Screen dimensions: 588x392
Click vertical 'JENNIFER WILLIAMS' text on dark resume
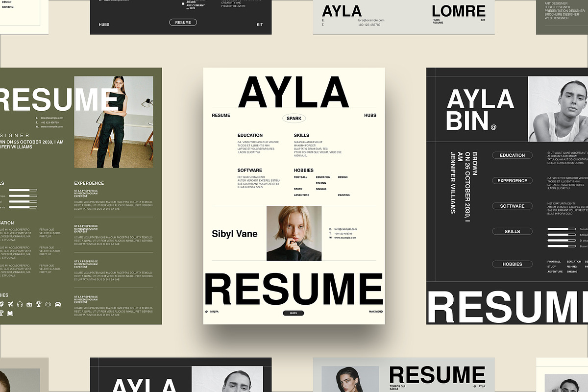point(453,183)
